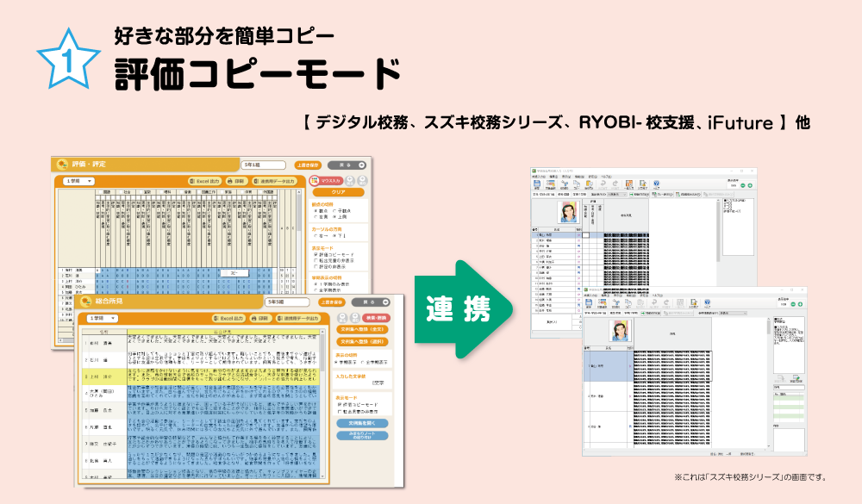Click save floppy icon in upper Suzuki window
Screen dimensions: 862x504
click(537, 184)
